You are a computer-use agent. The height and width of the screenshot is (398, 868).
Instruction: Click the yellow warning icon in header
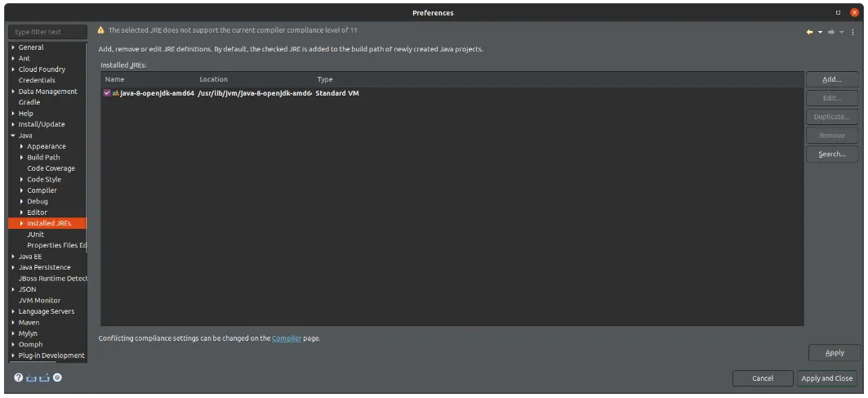101,29
